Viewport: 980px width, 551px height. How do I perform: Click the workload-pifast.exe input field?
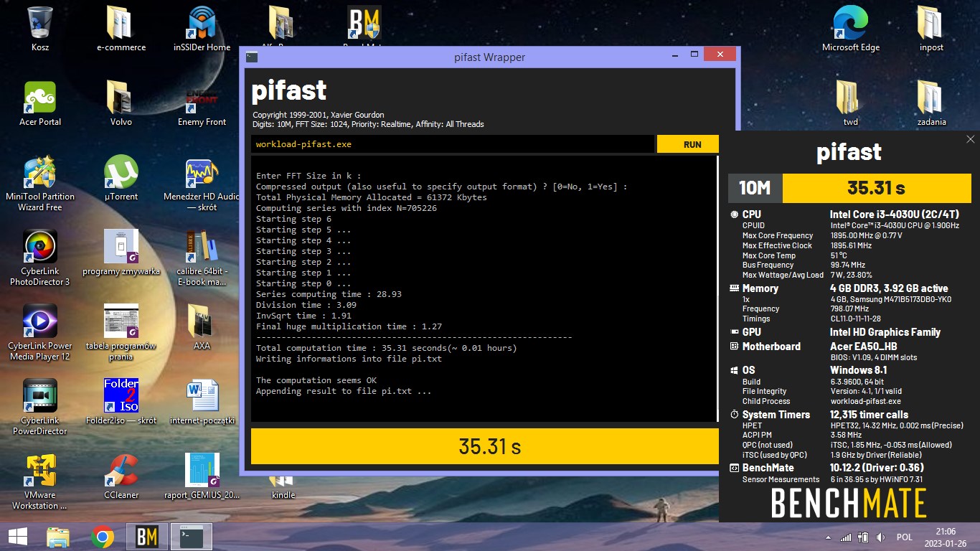(x=453, y=144)
